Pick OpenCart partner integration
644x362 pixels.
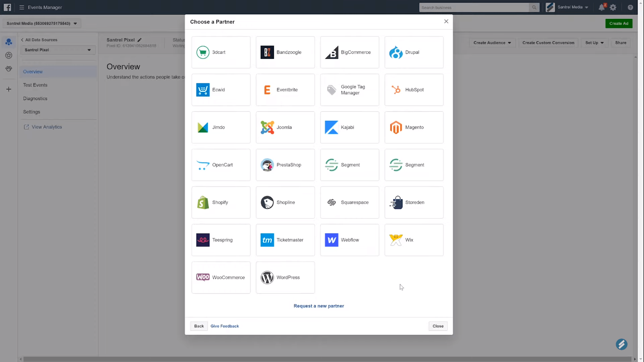(x=221, y=165)
